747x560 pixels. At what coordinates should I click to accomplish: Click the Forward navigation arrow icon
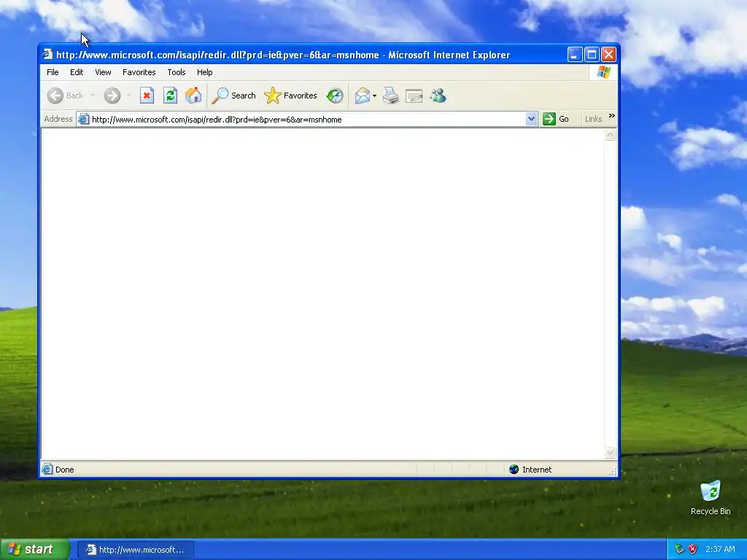pos(112,96)
